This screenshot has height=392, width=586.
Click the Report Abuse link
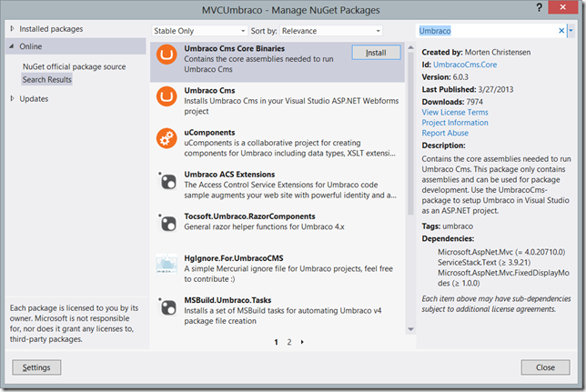click(x=445, y=133)
